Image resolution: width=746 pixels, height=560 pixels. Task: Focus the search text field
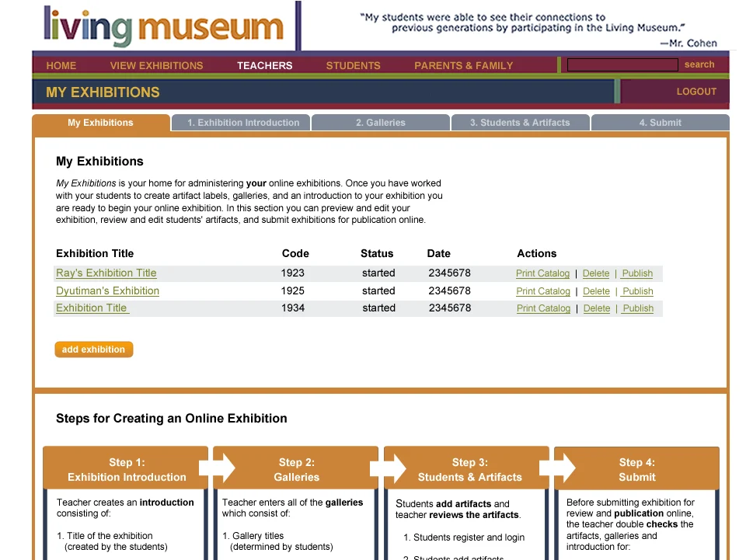[622, 64]
